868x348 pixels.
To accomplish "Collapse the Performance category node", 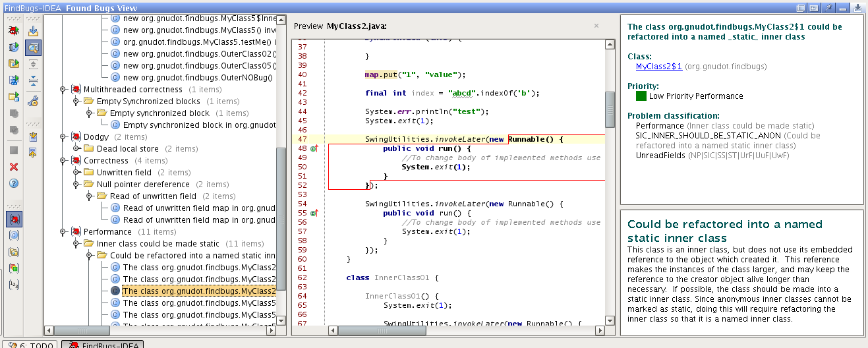I will pyautogui.click(x=63, y=232).
